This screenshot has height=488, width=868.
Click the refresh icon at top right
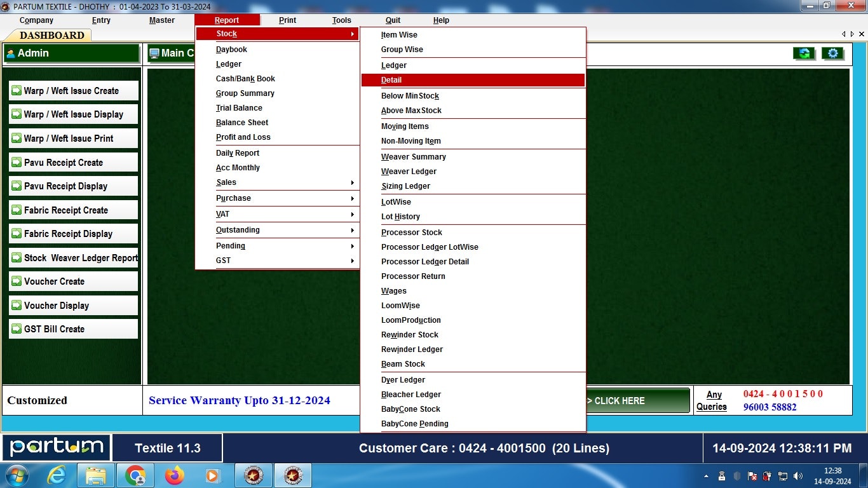click(x=803, y=53)
